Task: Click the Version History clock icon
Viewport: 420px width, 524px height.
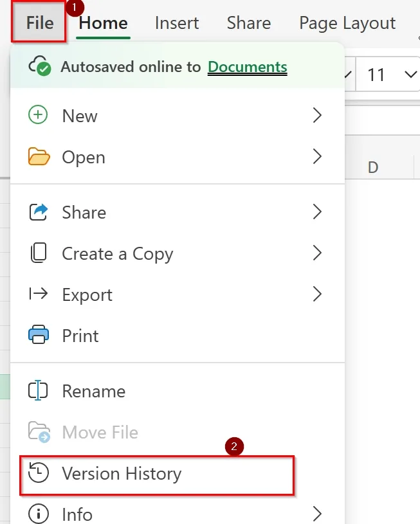Action: tap(39, 473)
